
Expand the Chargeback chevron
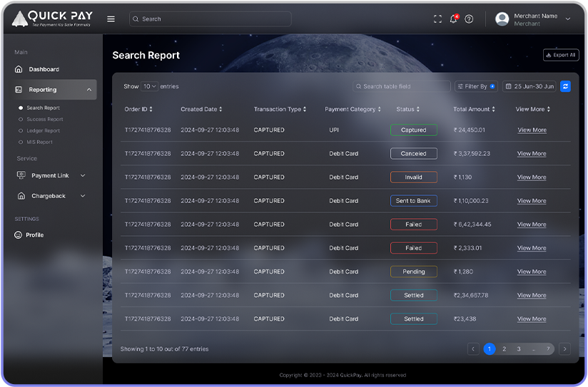(x=83, y=196)
